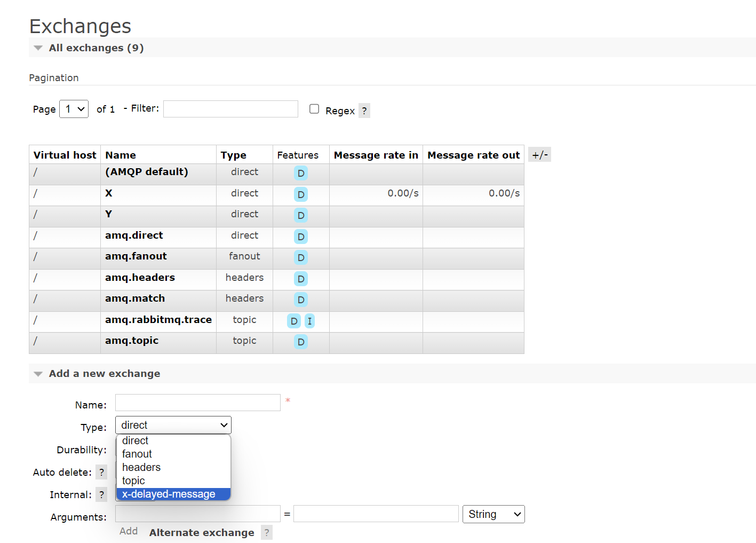Click the exchange Name input field
This screenshot has width=756, height=543.
click(x=197, y=403)
